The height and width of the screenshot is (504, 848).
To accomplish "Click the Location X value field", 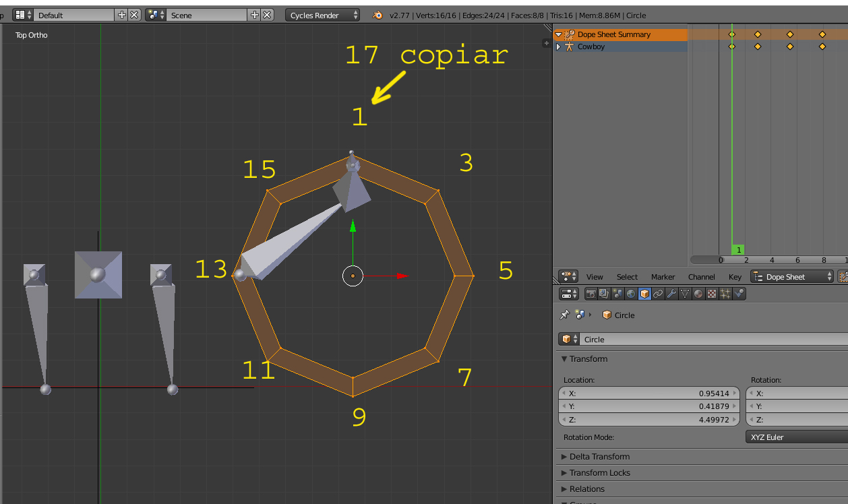I will tap(649, 393).
